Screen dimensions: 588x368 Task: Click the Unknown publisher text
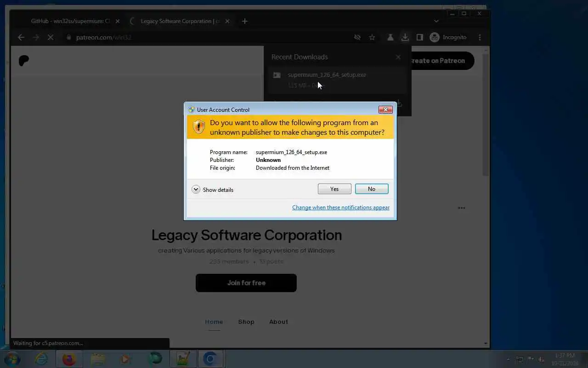(x=268, y=160)
